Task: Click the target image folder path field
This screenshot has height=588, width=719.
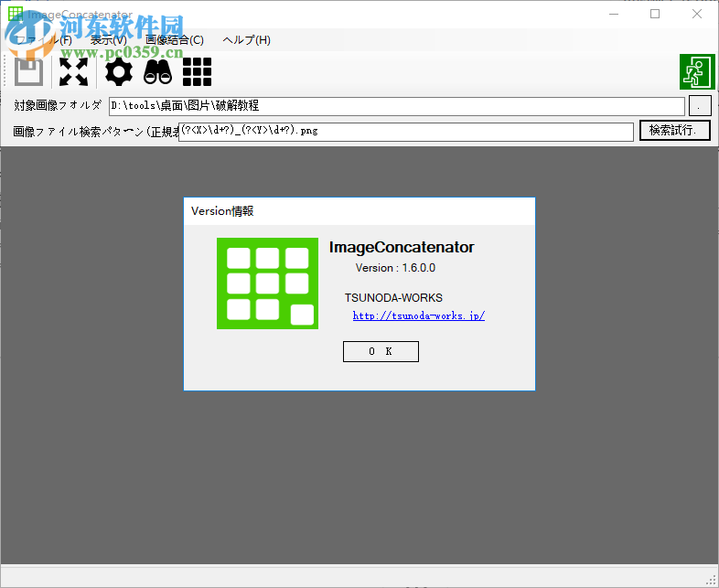Action: (x=397, y=106)
